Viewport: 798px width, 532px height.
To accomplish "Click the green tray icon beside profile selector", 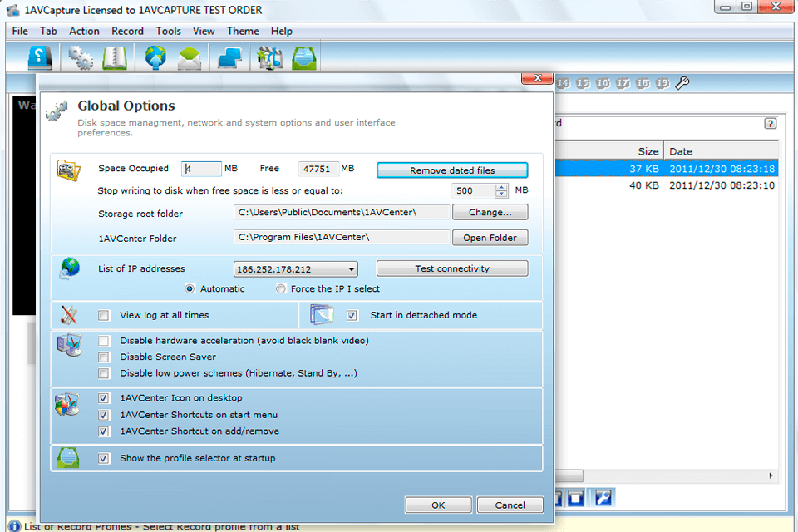I will pyautogui.click(x=68, y=458).
